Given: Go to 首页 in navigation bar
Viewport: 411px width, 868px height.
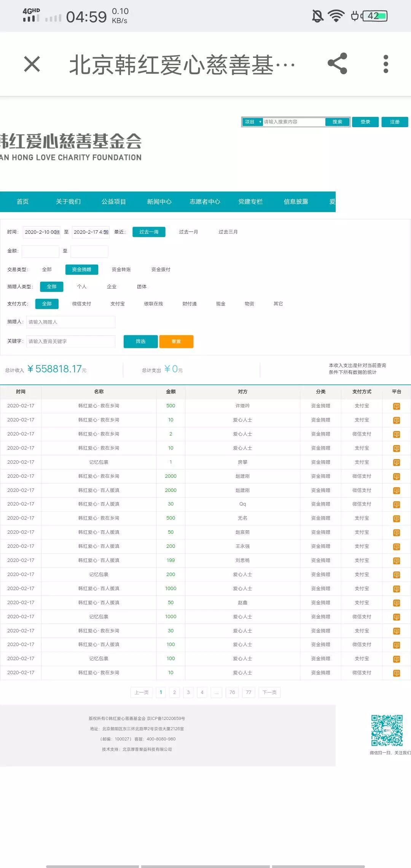Looking at the screenshot, I should (23, 201).
